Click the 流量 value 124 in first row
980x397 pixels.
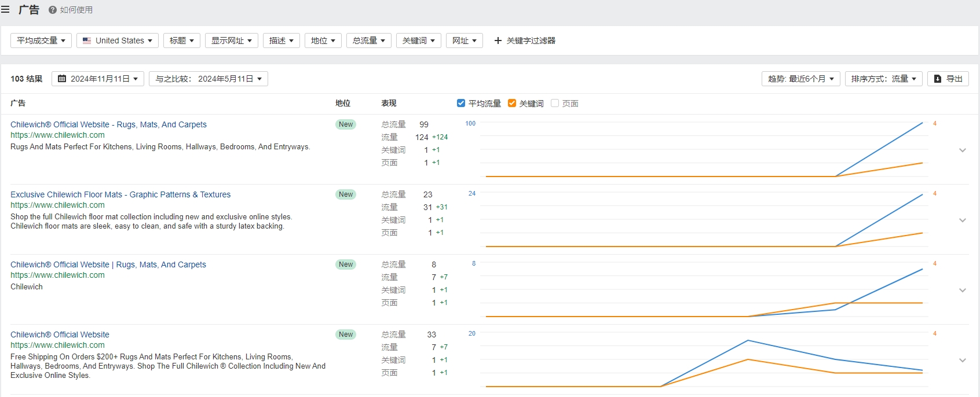click(x=422, y=137)
